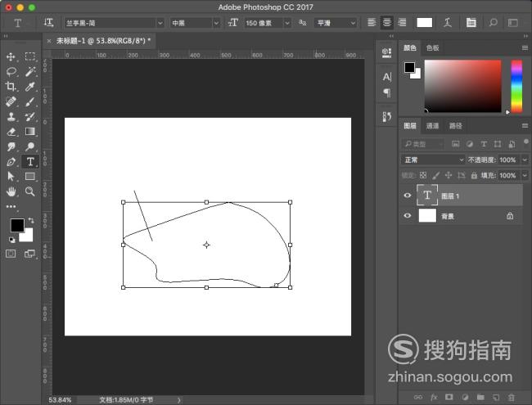Swap foreground and background colors
The width and height of the screenshot is (532, 405).
pyautogui.click(x=31, y=221)
